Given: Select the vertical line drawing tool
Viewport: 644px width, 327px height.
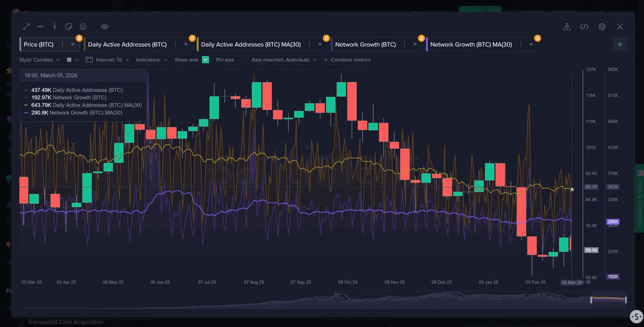Looking at the screenshot, I should (55, 27).
